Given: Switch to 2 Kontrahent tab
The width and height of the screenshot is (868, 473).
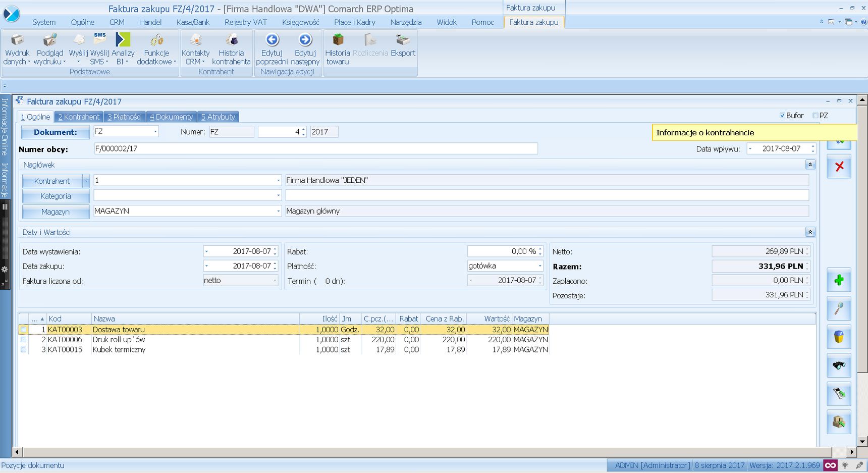Looking at the screenshot, I should click(x=79, y=117).
